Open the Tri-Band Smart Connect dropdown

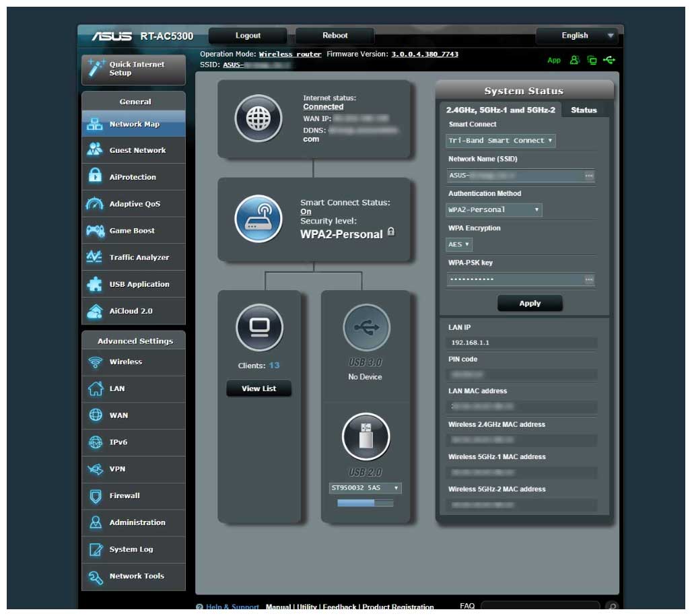coord(500,141)
